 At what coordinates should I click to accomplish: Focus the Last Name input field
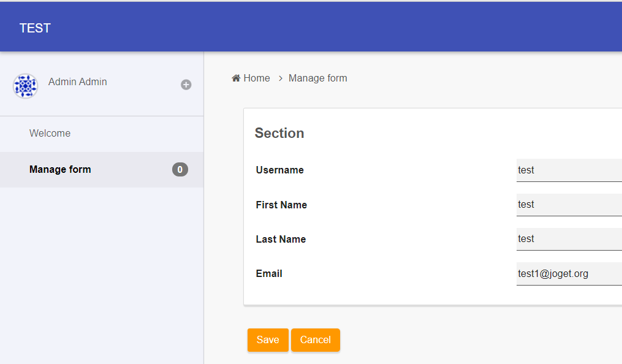coord(569,239)
